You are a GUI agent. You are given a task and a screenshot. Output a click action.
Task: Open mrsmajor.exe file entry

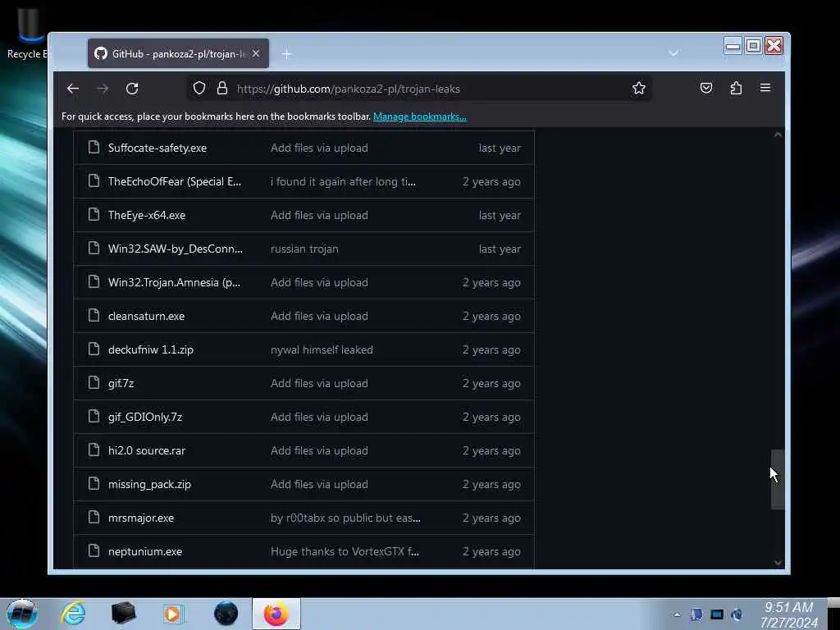[141, 518]
